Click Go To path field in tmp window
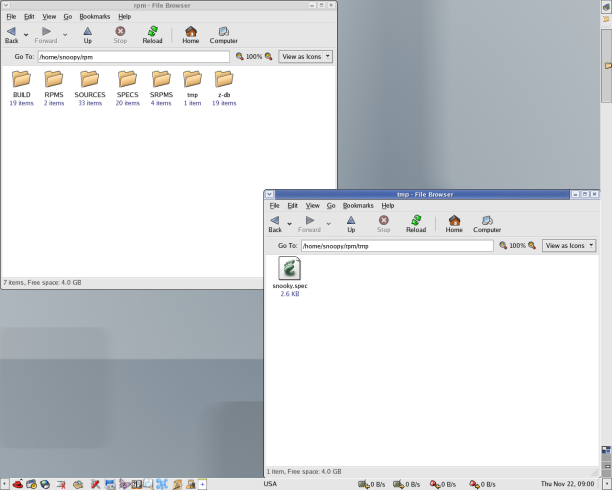 pyautogui.click(x=397, y=246)
